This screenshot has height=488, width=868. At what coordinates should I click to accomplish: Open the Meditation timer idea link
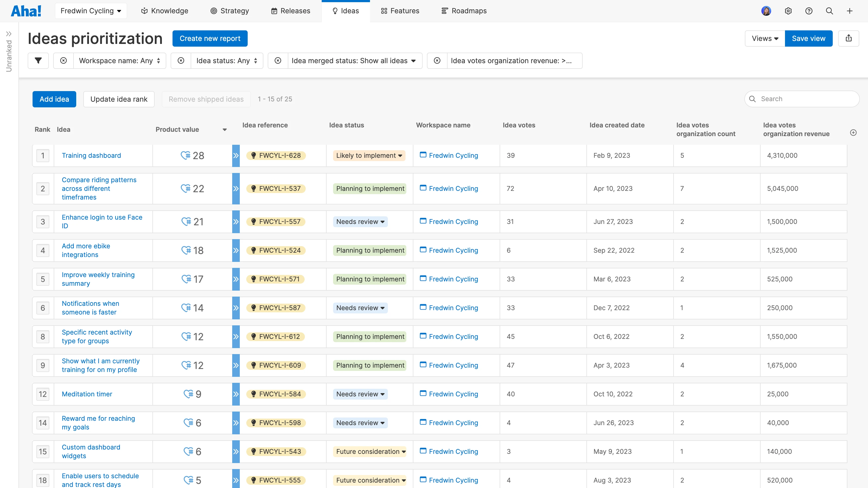click(87, 394)
